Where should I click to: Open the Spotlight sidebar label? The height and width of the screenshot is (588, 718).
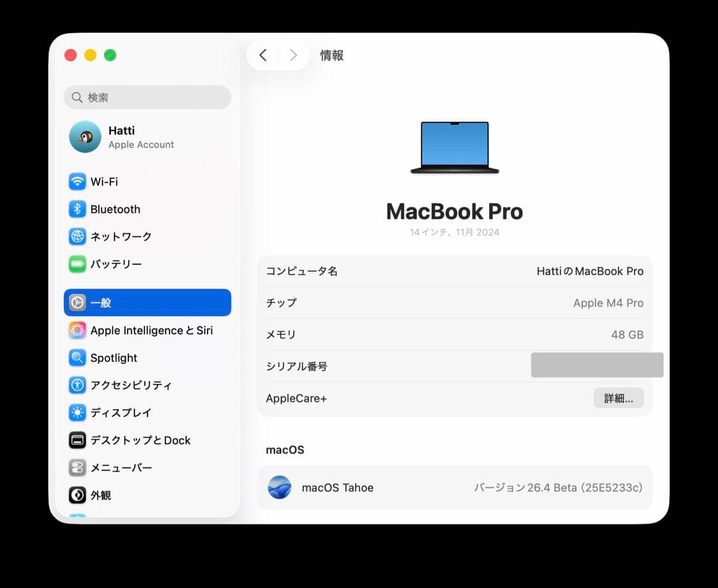[114, 358]
